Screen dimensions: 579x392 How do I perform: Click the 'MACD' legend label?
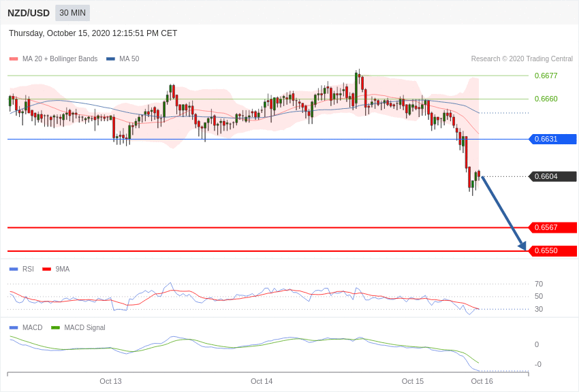click(33, 327)
